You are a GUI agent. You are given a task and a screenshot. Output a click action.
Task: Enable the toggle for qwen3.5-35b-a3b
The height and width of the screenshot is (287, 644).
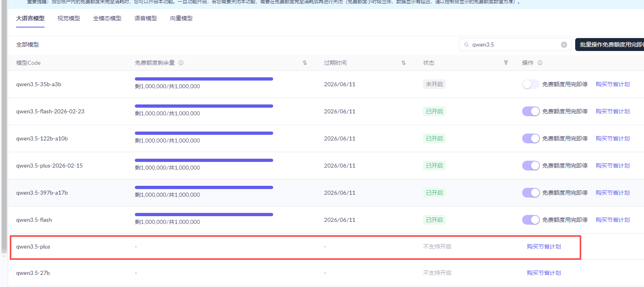coord(531,84)
